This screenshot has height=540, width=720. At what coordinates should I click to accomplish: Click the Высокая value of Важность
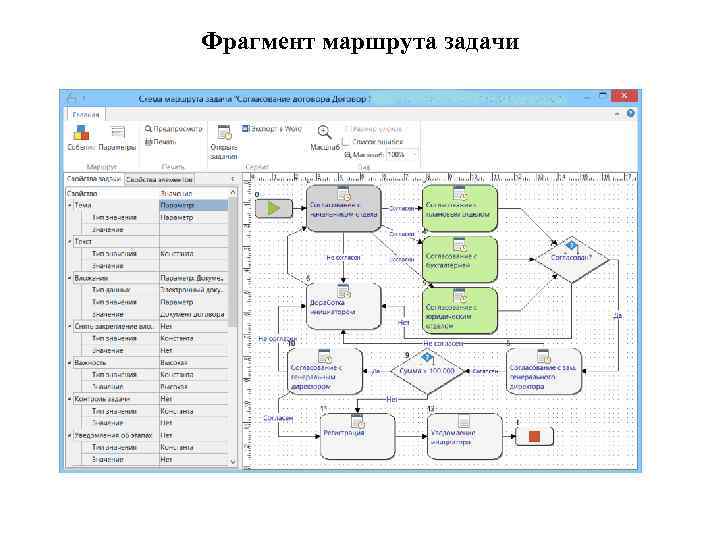(x=193, y=363)
